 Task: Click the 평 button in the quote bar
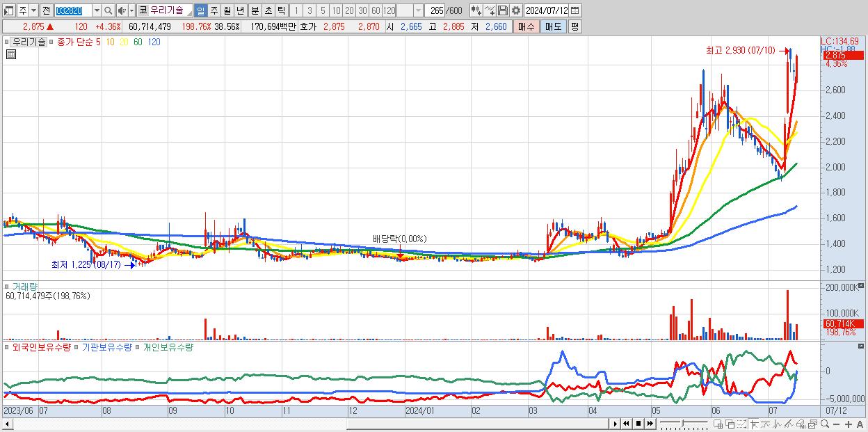[x=574, y=26]
